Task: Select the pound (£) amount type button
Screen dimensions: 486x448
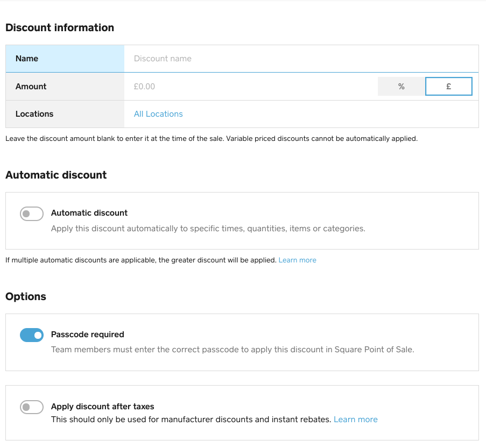Action: tap(448, 87)
